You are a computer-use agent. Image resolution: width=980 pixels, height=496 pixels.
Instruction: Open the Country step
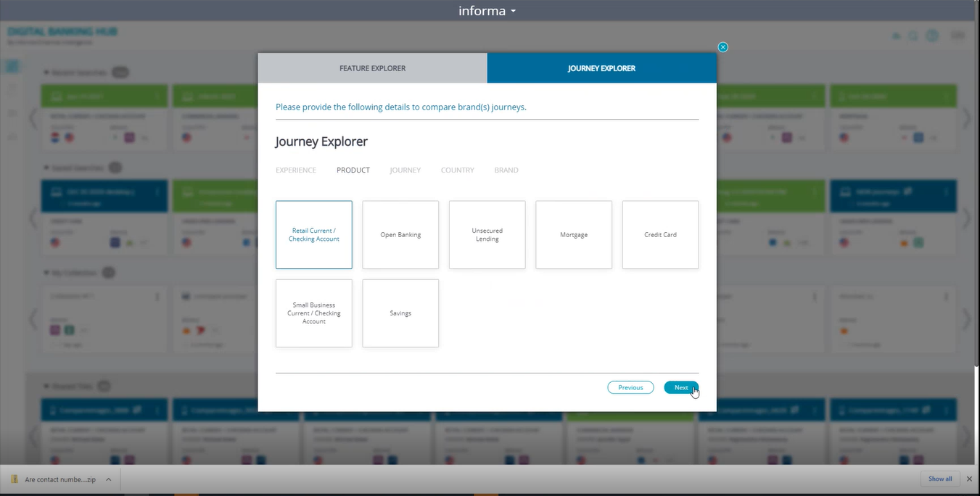(458, 170)
